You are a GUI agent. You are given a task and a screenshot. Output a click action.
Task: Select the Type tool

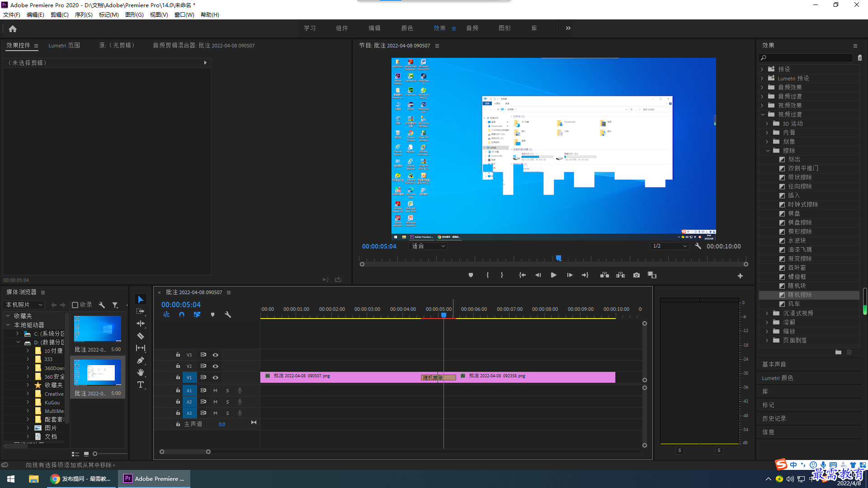pos(141,385)
